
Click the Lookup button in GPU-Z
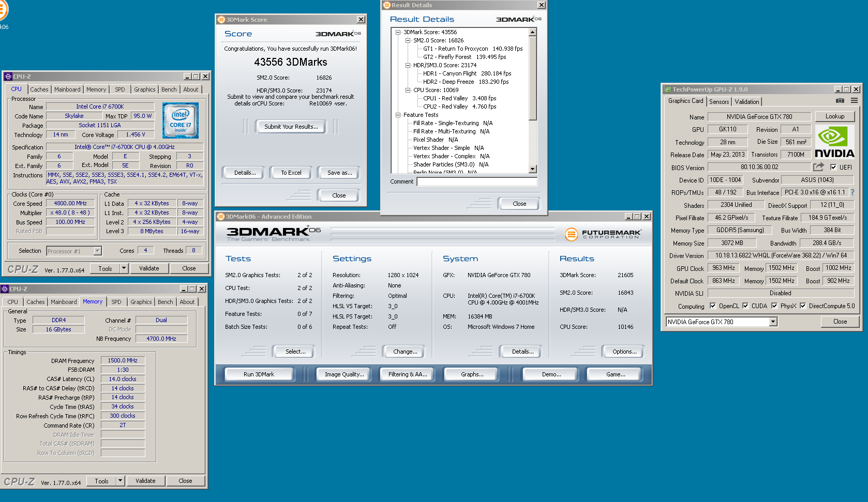[x=835, y=116]
